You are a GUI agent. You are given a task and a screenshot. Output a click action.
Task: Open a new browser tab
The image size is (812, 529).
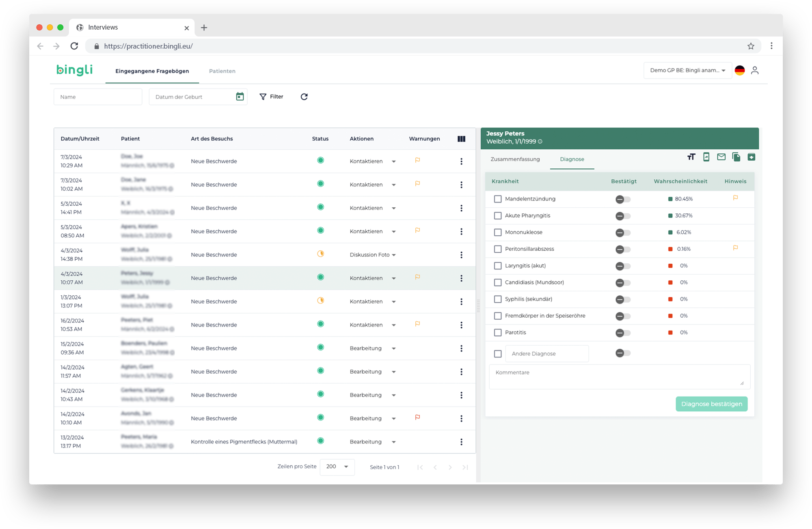(204, 28)
